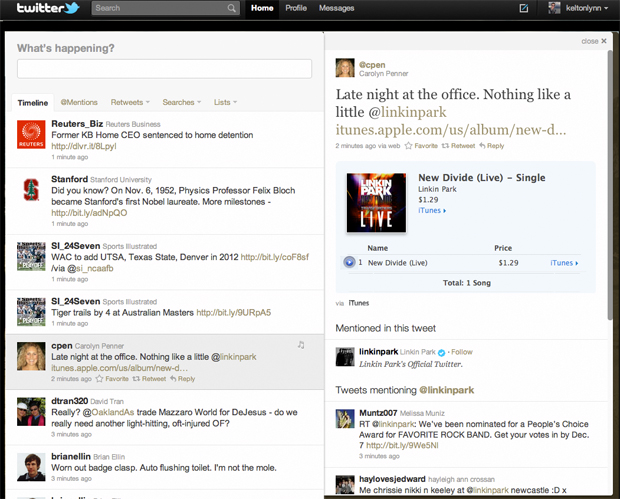This screenshot has height=499, width=620.
Task: Play the New Divide (Live) song preview
Action: (x=349, y=262)
